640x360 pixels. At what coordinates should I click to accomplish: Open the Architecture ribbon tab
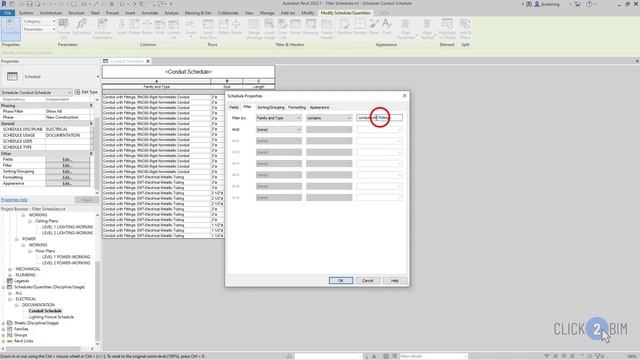(51, 13)
